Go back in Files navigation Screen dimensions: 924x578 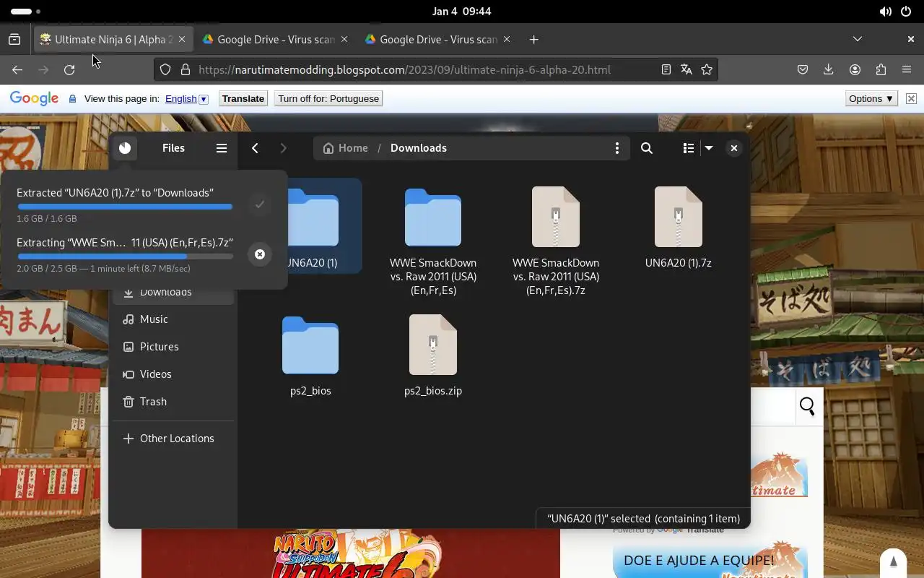pos(255,148)
